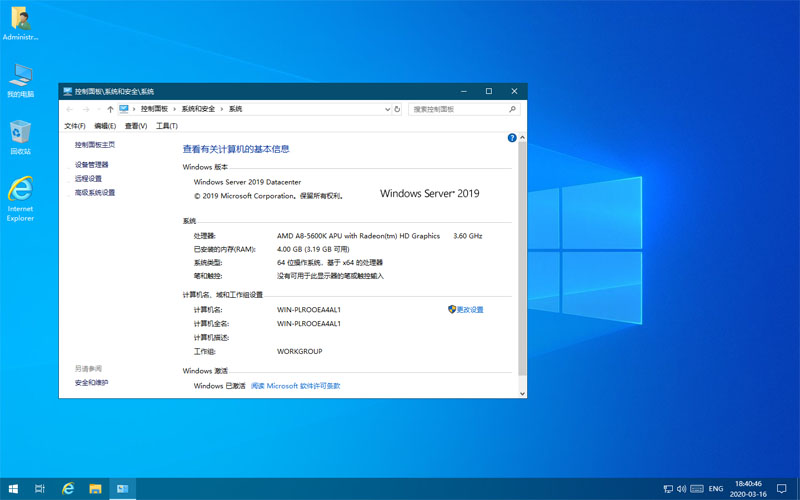Screen dimensions: 800x500
Task: Click the network icon in system tray
Action: point(668,489)
